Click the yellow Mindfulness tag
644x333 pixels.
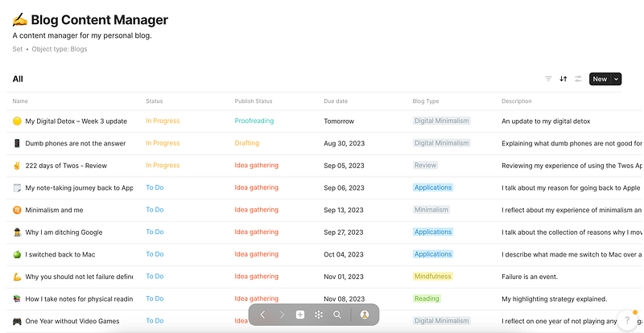tap(432, 276)
